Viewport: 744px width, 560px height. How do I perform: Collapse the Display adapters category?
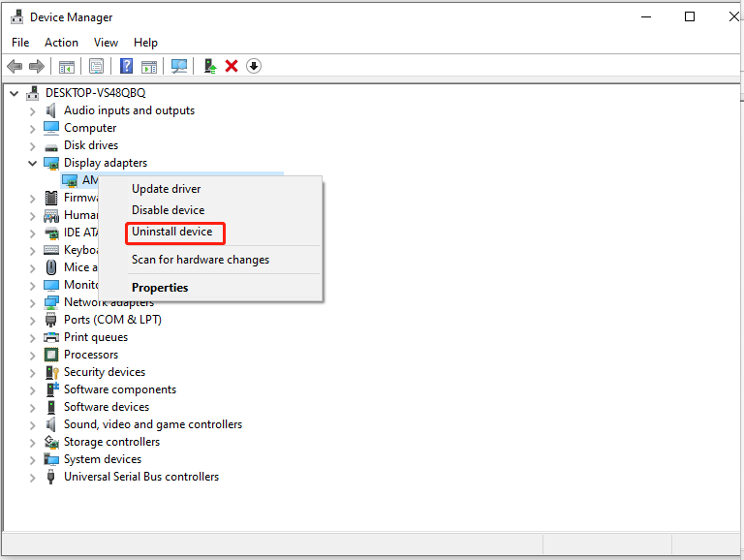pos(33,163)
